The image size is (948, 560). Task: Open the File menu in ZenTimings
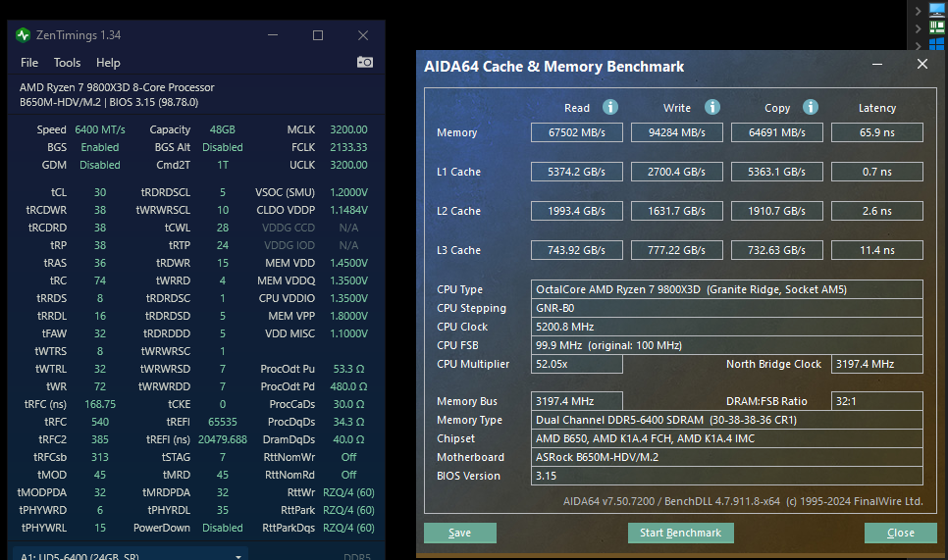point(29,62)
